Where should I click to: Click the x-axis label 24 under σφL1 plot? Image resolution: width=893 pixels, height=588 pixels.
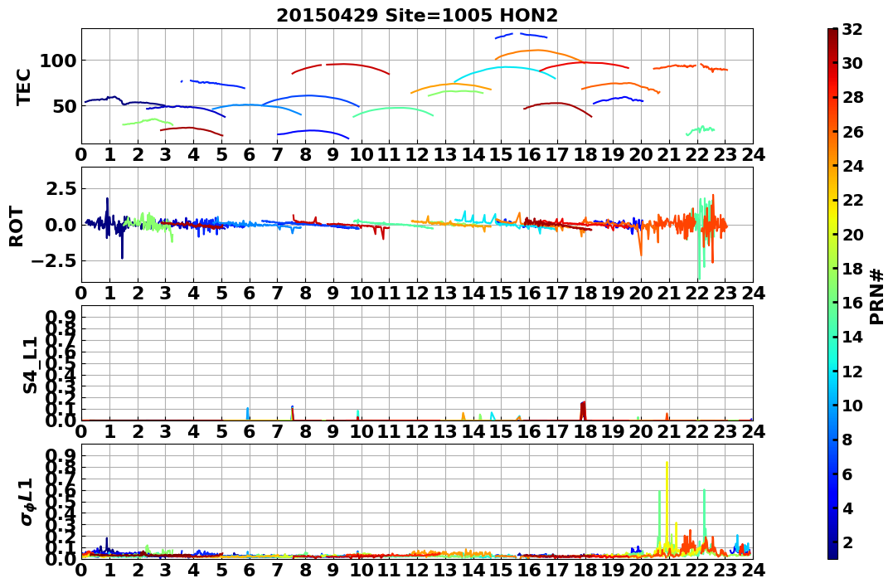[x=753, y=571]
